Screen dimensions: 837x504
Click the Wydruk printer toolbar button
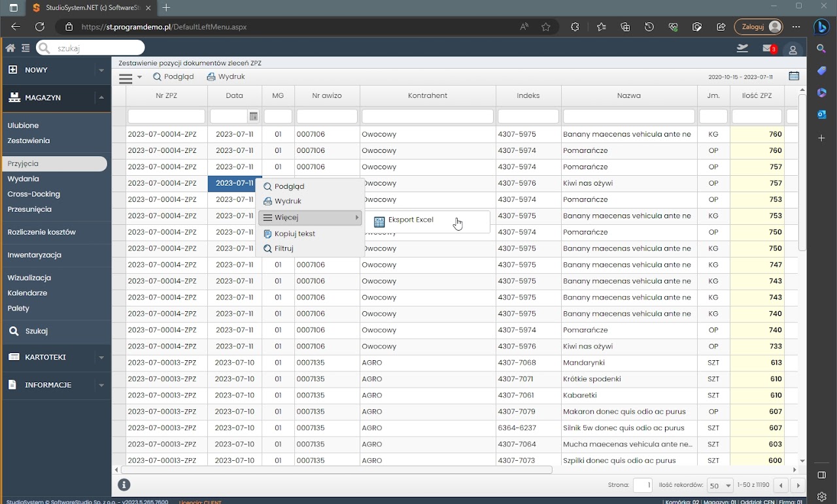tap(226, 76)
